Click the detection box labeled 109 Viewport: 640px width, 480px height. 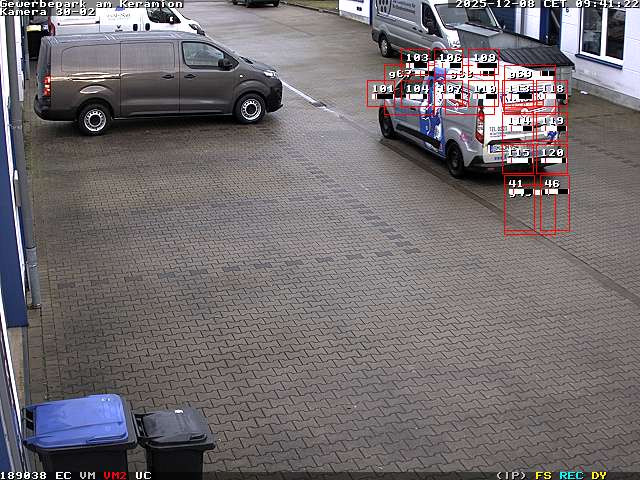point(484,62)
